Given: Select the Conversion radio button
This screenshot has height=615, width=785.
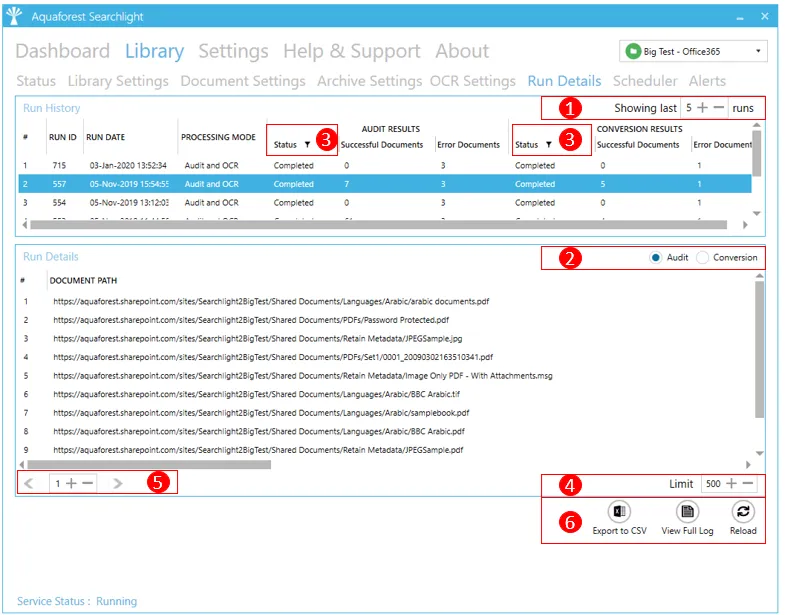Looking at the screenshot, I should coord(703,258).
